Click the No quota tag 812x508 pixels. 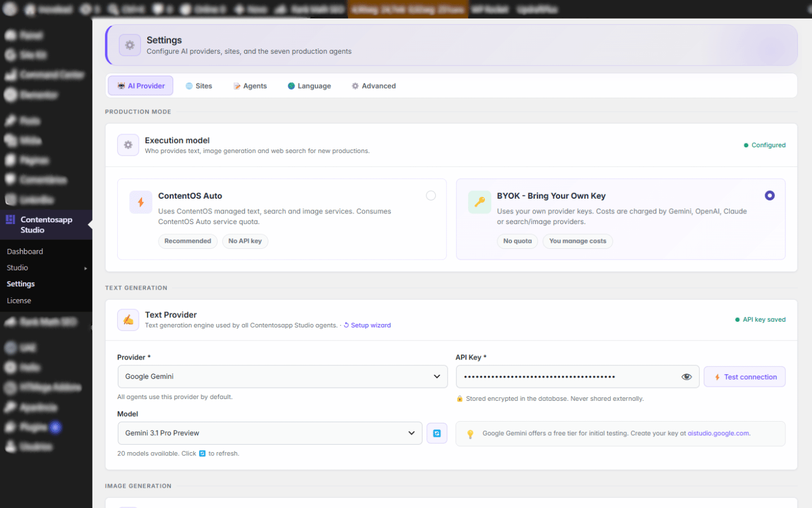(x=517, y=241)
